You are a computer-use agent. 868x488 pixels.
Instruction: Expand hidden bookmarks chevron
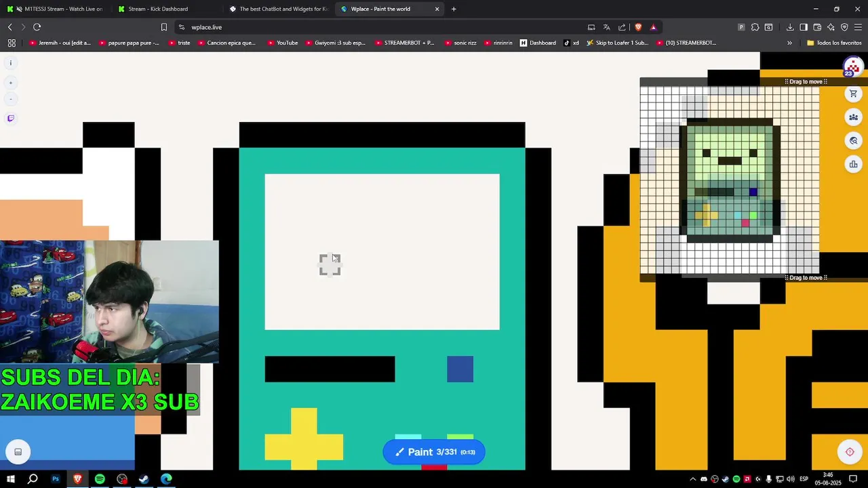(789, 43)
